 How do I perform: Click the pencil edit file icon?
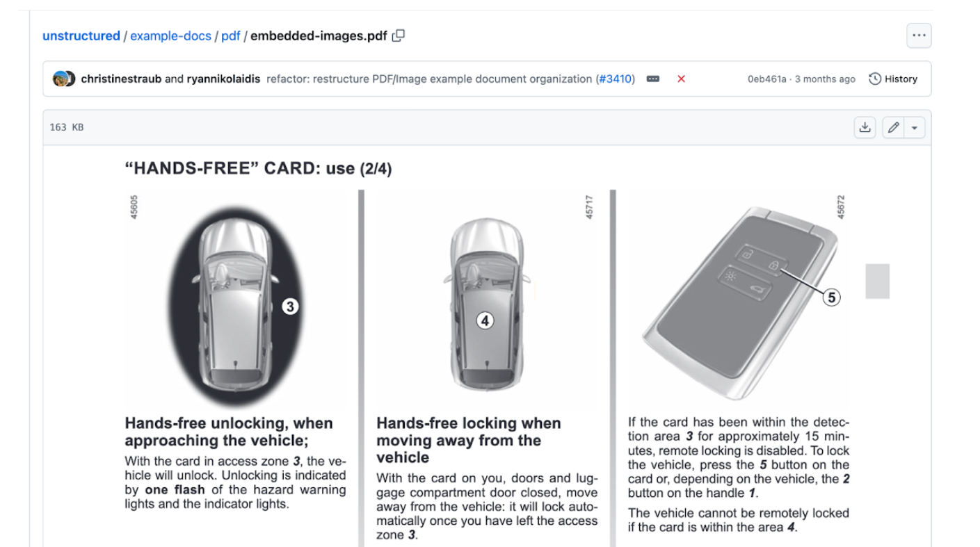click(894, 127)
